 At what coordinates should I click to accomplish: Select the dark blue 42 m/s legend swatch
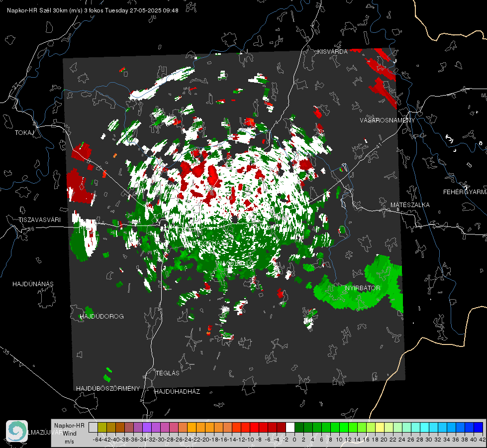pos(479,427)
